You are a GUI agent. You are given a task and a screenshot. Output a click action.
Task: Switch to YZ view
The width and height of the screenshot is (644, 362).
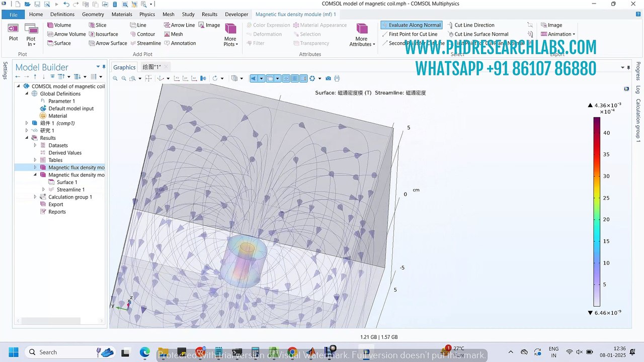[186, 78]
